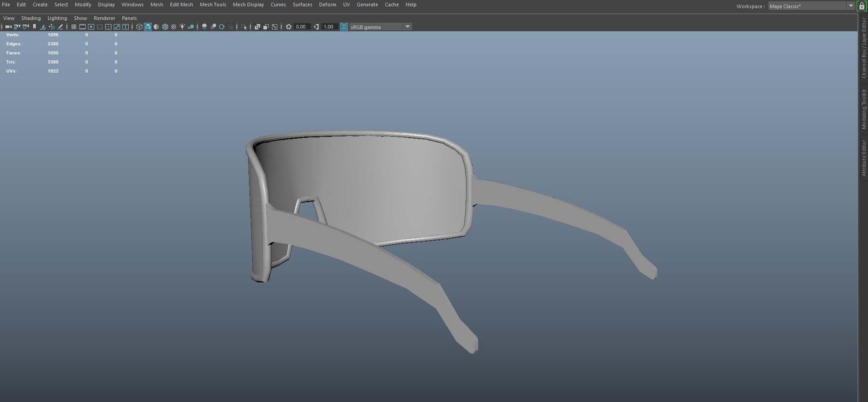Click the Image Plane icon
Viewport: 868px width, 402px height.
[43, 27]
